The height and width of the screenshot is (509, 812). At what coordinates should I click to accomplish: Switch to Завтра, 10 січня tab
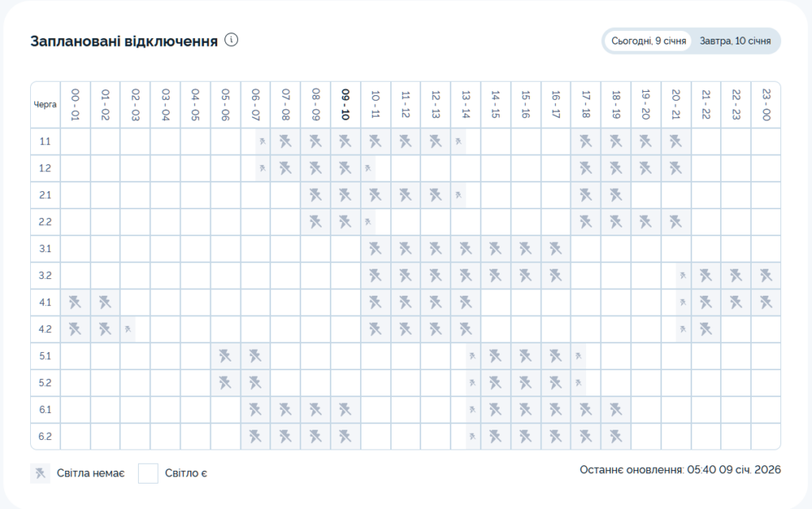coord(735,40)
